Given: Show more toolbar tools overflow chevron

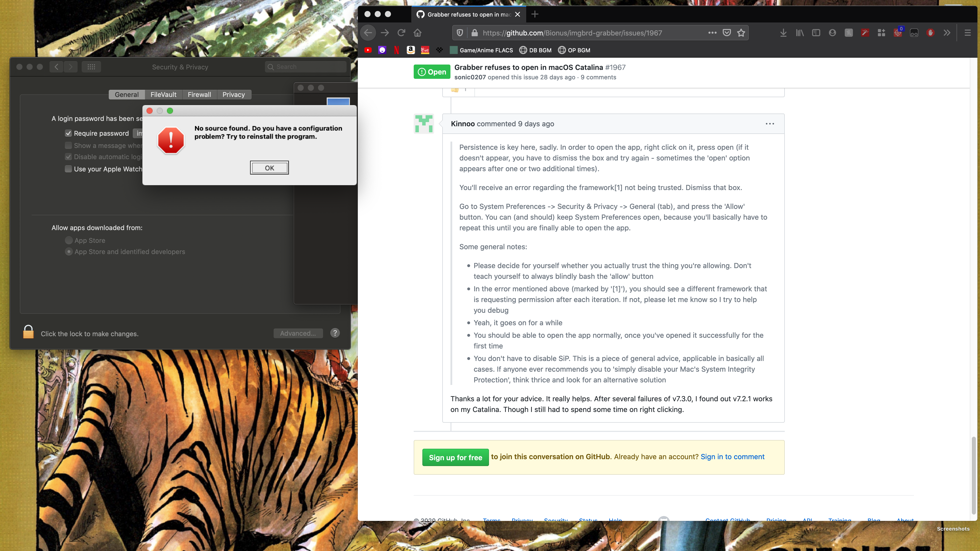Looking at the screenshot, I should (947, 33).
